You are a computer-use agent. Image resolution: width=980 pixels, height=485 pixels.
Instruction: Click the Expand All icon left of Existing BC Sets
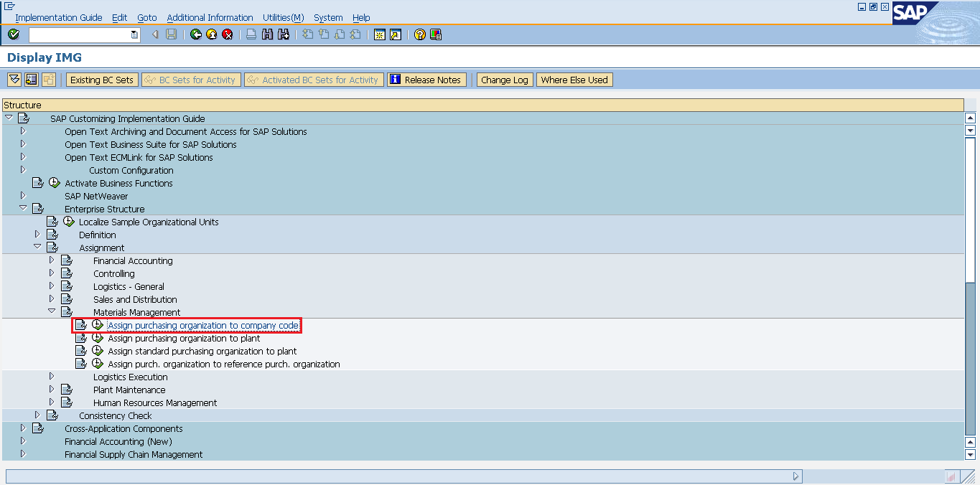(x=14, y=80)
